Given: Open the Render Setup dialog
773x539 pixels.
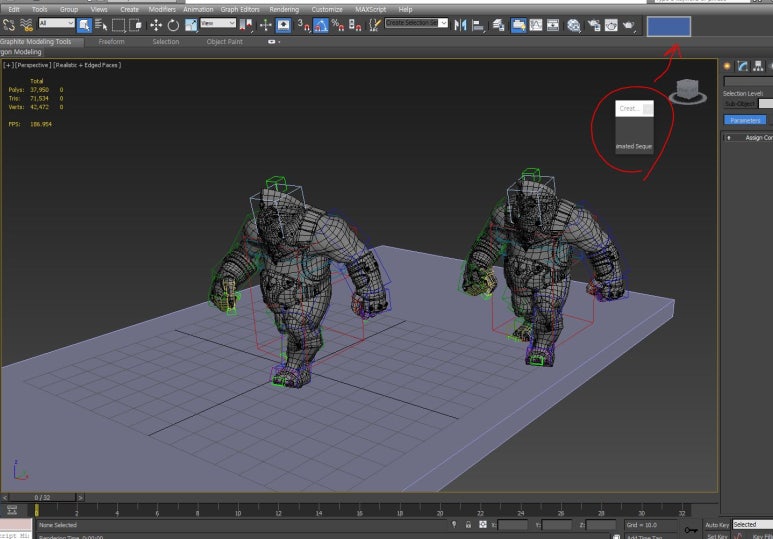Looking at the screenshot, I should tap(594, 25).
